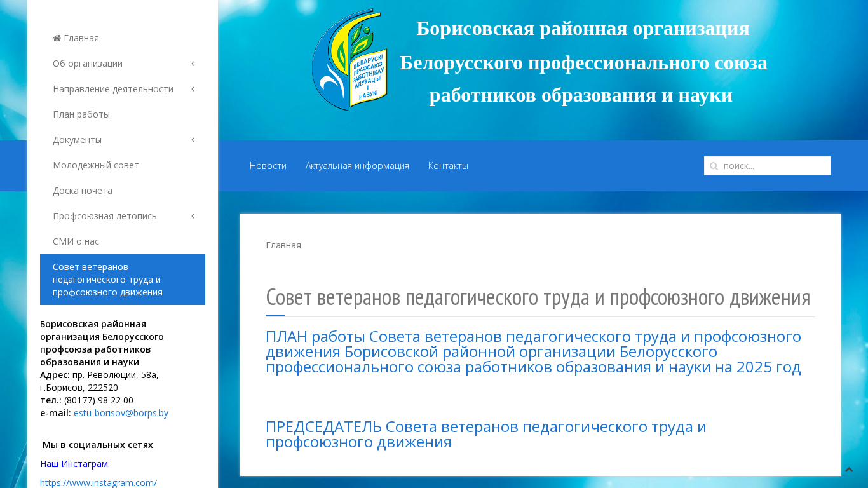The height and width of the screenshot is (488, 868).
Task: Click the Наш Инстаграм link
Action: coord(75,464)
